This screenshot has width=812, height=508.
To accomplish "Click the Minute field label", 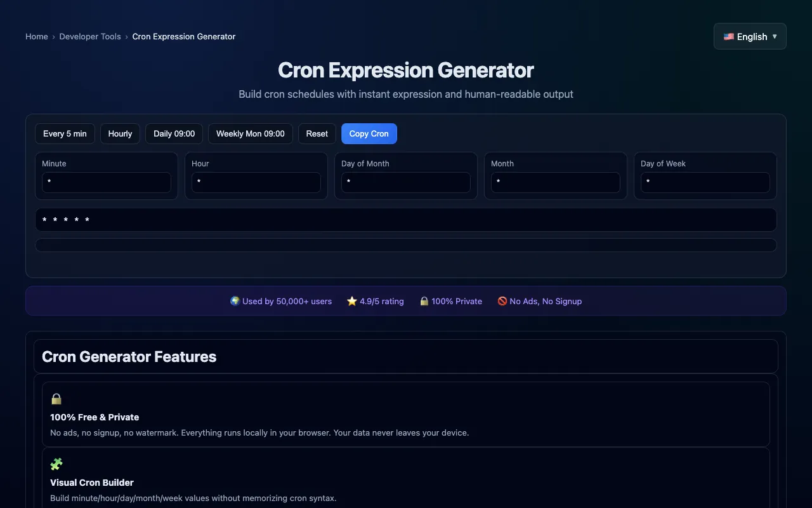I will 54,163.
